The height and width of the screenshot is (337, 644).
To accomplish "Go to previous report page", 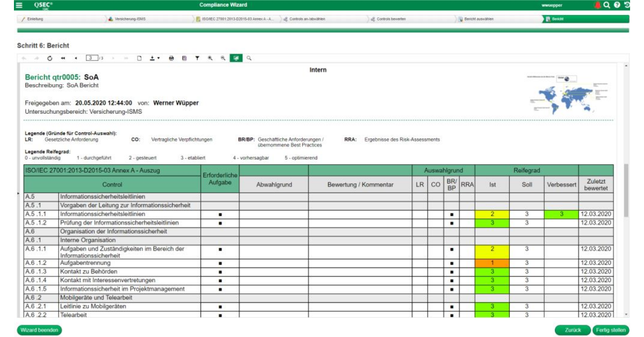I will point(76,57).
